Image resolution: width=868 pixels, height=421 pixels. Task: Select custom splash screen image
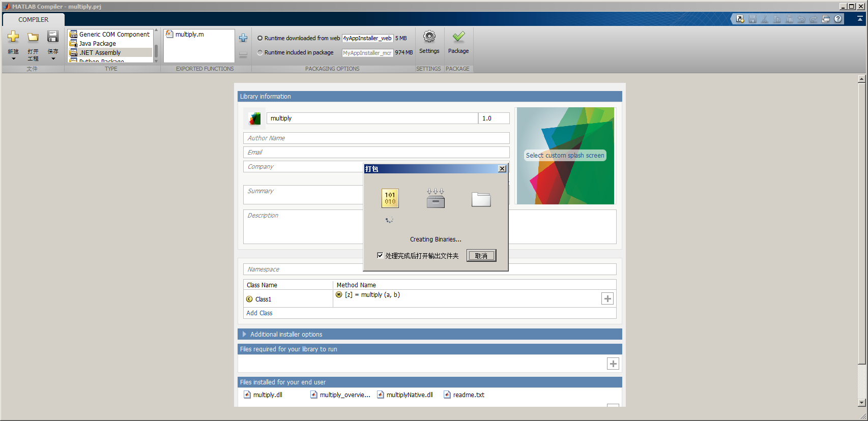pos(565,156)
